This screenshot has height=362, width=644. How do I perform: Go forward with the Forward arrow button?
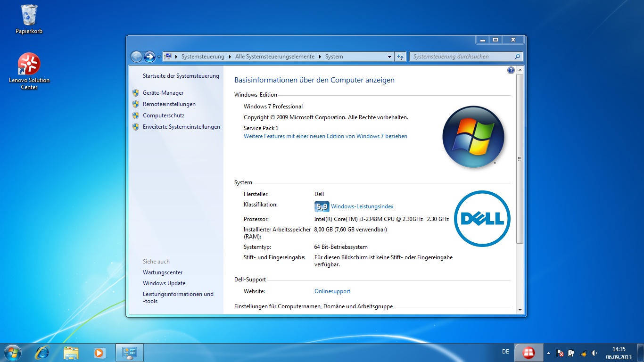[x=149, y=57]
